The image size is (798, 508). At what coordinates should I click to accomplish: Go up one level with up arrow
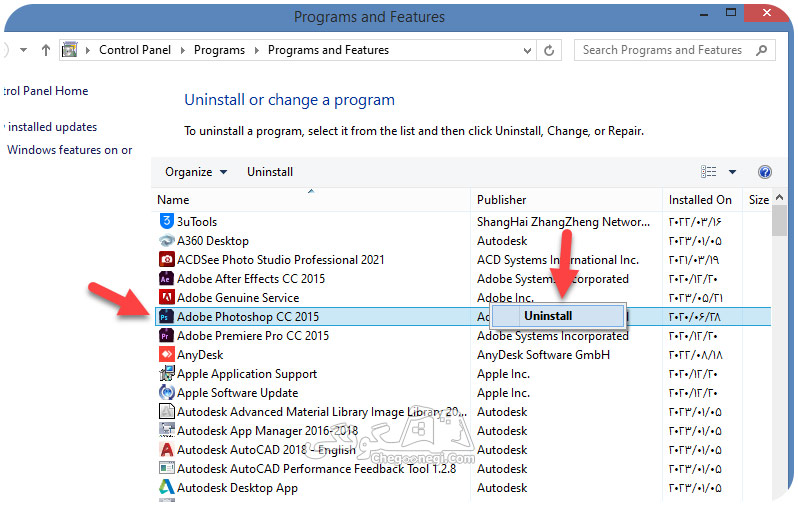click(x=46, y=50)
